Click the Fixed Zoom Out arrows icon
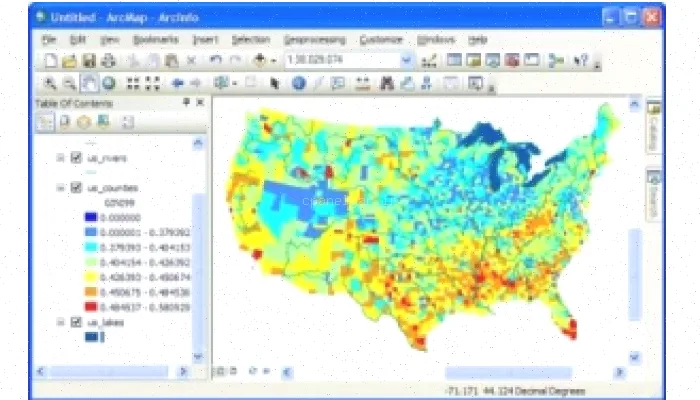Viewport: 700px width, 400px height. 152,83
